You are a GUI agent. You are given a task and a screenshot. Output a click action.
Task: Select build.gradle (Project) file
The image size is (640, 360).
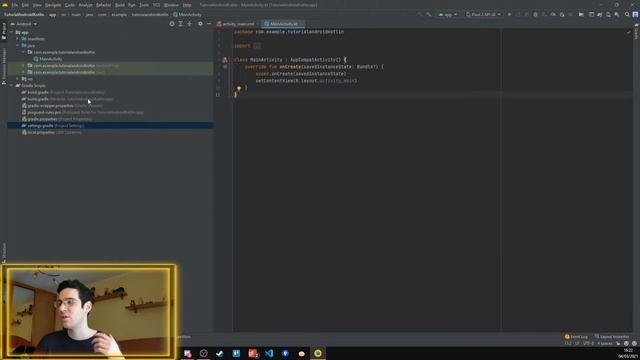63,92
